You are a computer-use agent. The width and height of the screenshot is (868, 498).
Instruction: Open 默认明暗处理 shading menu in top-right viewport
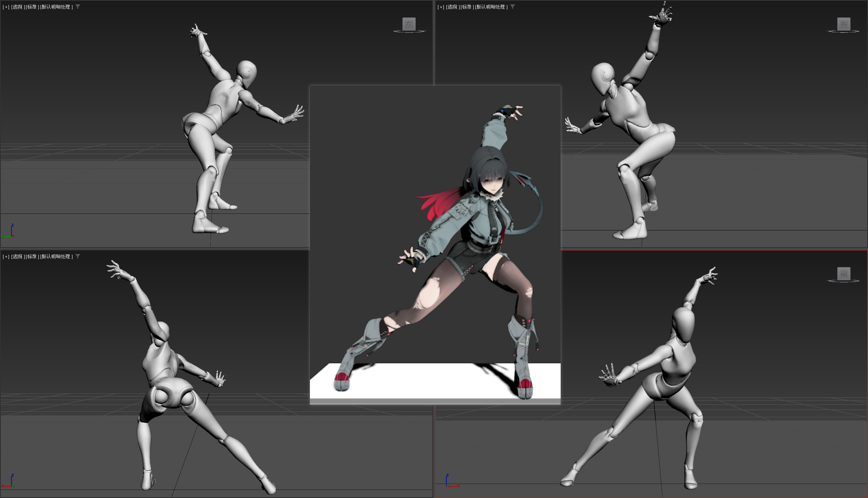coord(490,7)
